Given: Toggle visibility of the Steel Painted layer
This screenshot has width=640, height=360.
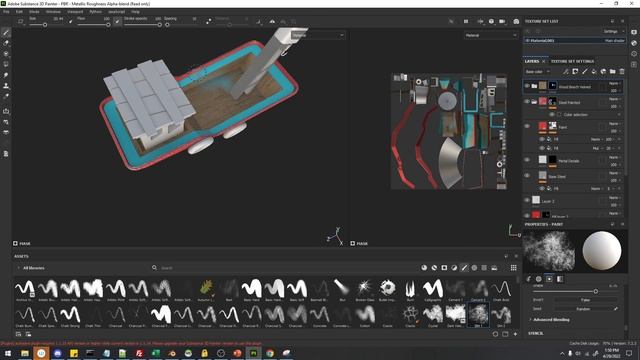Looking at the screenshot, I should [527, 102].
